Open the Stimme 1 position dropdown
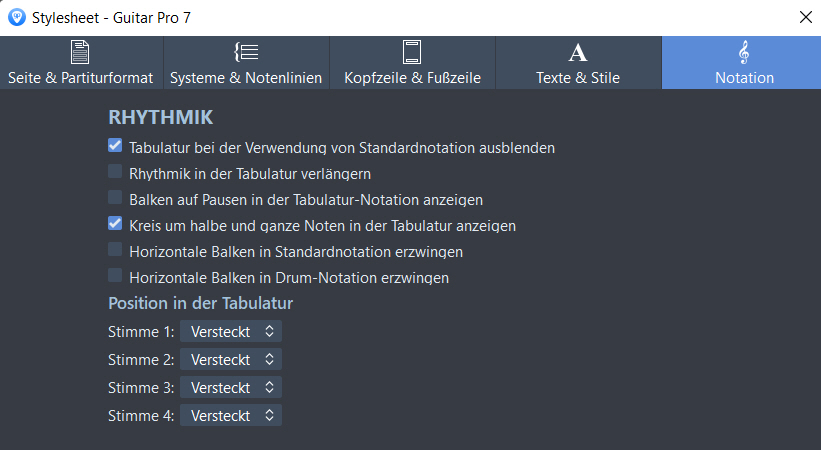 (231, 331)
